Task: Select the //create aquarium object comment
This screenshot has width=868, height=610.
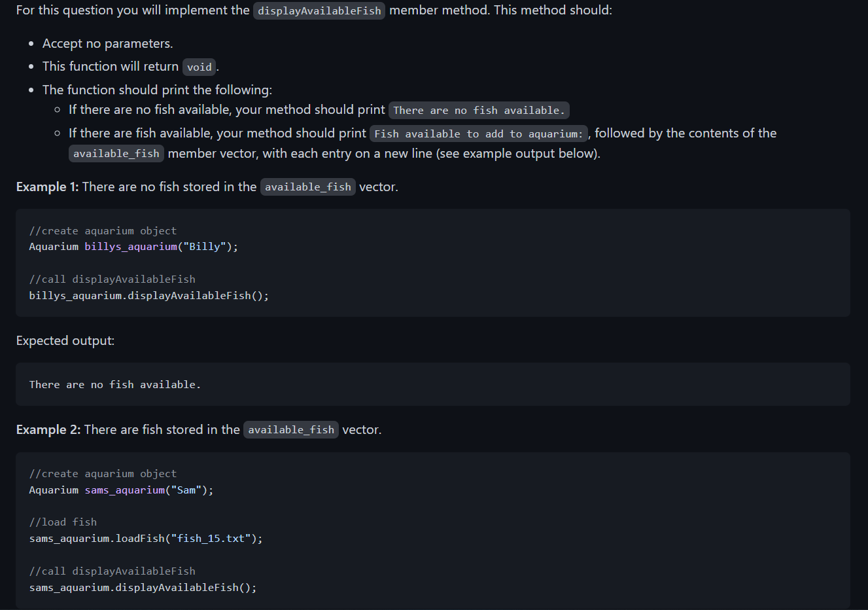Action: coord(101,230)
